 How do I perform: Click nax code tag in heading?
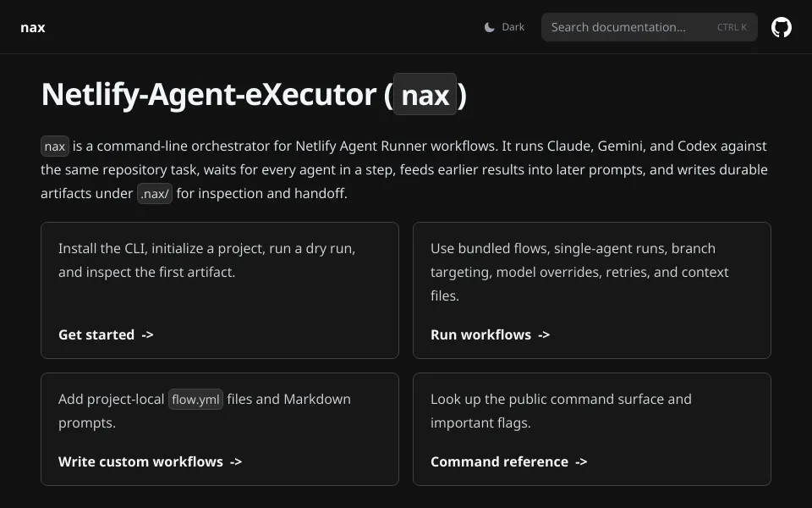click(425, 94)
